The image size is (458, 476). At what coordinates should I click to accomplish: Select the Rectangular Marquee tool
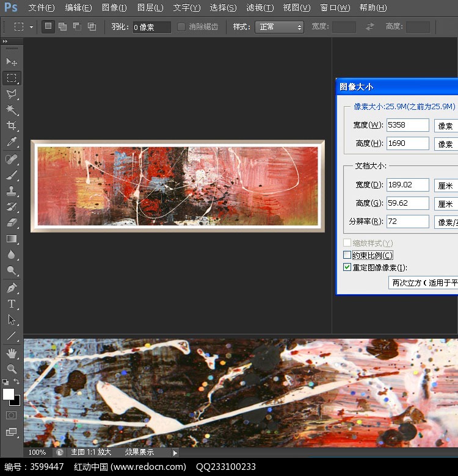[x=12, y=78]
